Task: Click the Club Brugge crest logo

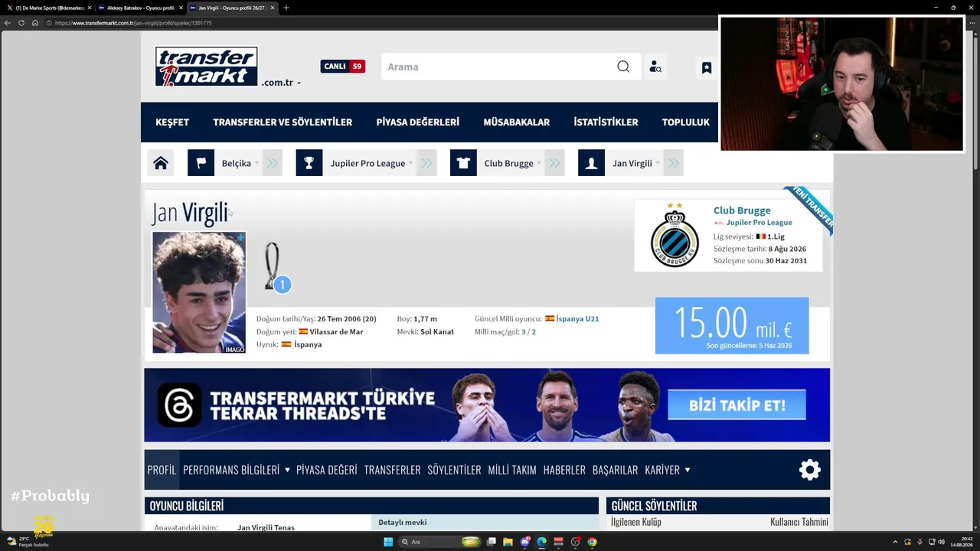Action: pyautogui.click(x=675, y=235)
